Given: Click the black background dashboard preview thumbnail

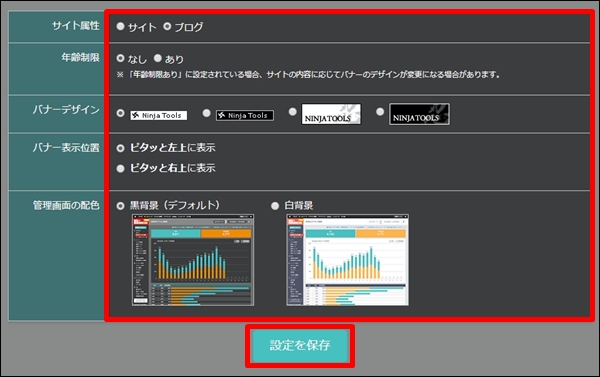Looking at the screenshot, I should click(x=193, y=260).
